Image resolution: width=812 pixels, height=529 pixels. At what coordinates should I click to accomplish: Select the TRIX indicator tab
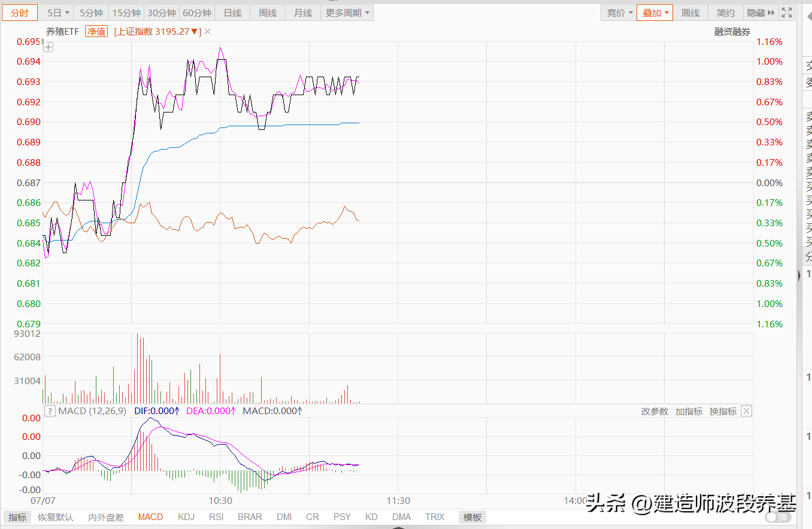click(x=435, y=517)
